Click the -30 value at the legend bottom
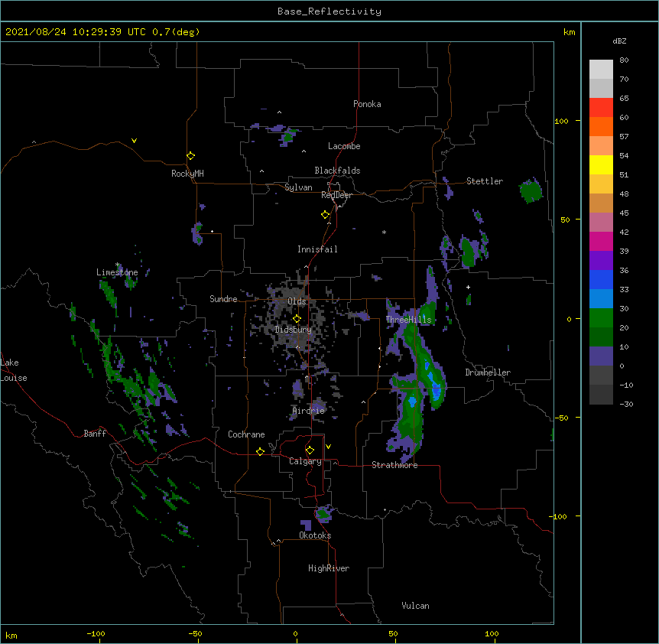 click(626, 404)
